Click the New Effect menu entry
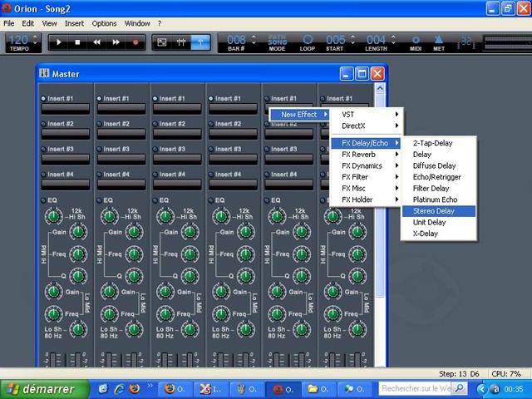This screenshot has width=532, height=399. [299, 115]
